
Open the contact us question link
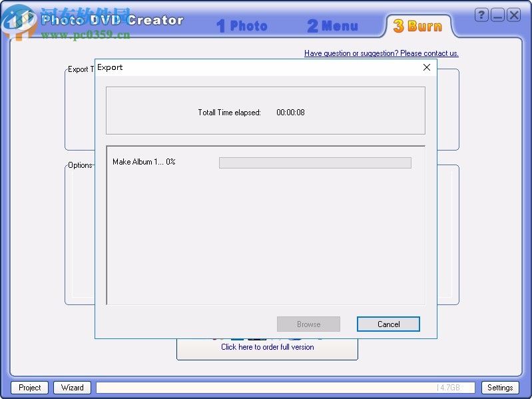382,53
